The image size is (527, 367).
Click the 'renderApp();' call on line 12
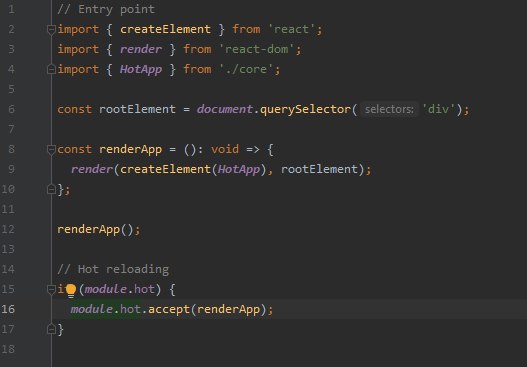click(98, 229)
